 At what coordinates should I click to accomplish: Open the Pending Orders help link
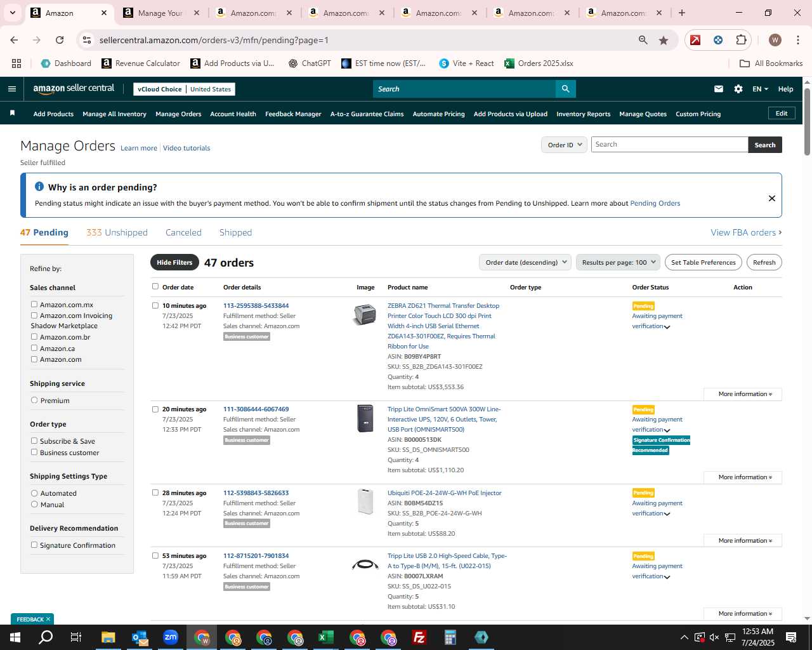[655, 203]
